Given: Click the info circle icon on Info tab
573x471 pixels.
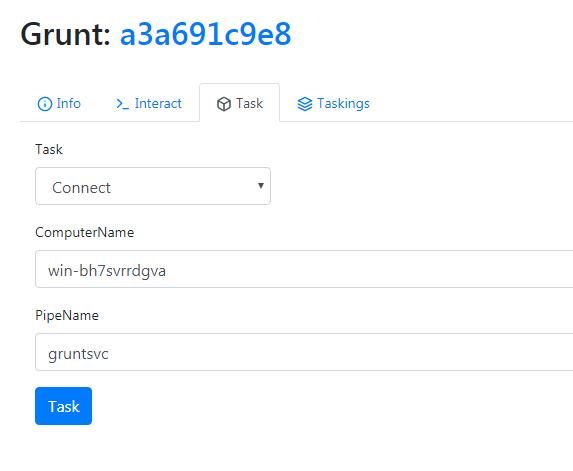Looking at the screenshot, I should (x=45, y=104).
